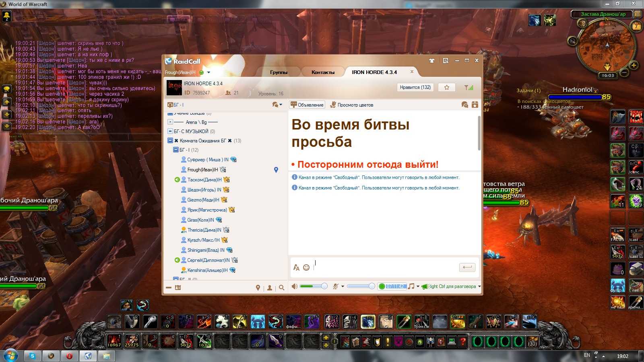Open the member card icon in the footer
This screenshot has width=644, height=362.
tap(178, 288)
